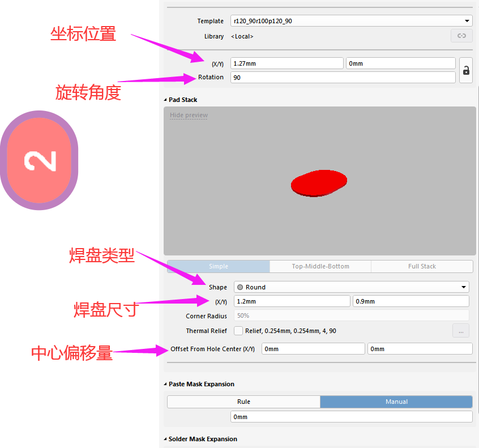Image resolution: width=479 pixels, height=448 pixels.
Task: Expand the Solder Mask Expansion section
Action: pyautogui.click(x=165, y=439)
